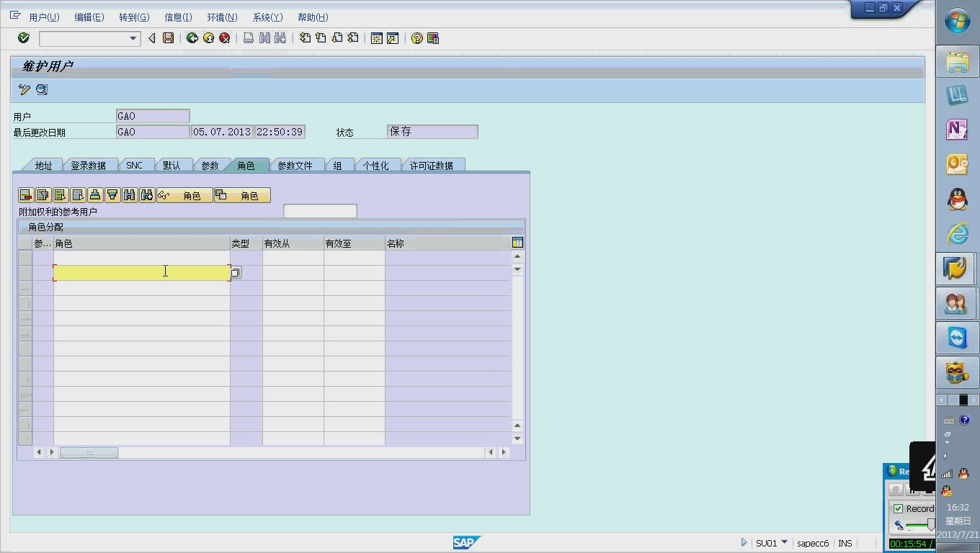
Task: Click the 名称 column header
Action: coord(447,243)
